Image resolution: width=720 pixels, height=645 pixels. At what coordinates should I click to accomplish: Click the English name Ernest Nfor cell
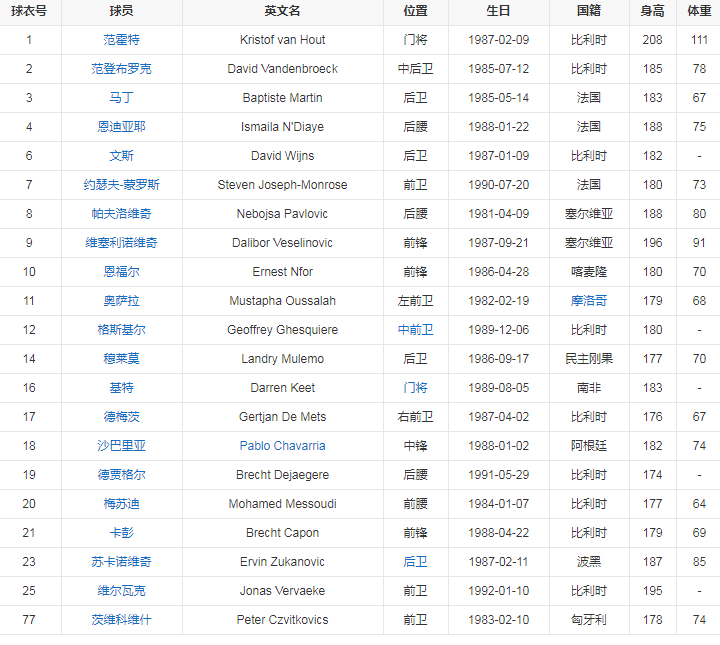(282, 272)
